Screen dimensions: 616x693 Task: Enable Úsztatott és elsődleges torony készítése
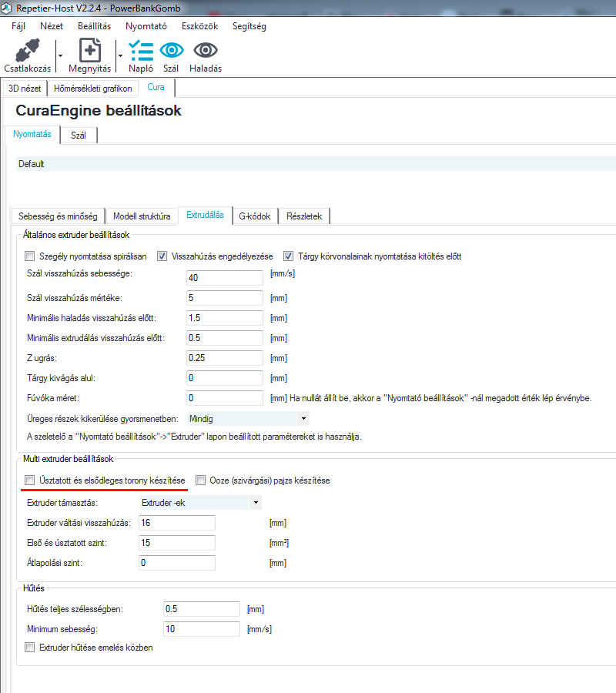pos(29,480)
